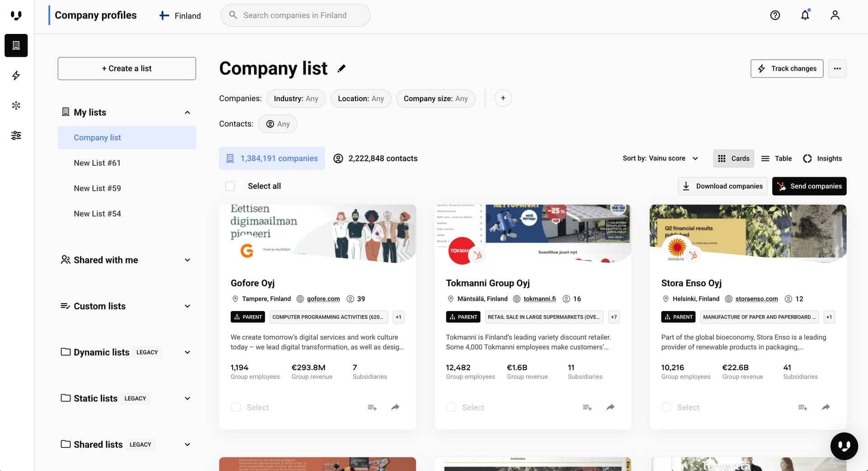Open the Sort by Vainu score dropdown
This screenshot has height=471, width=868.
(x=660, y=158)
